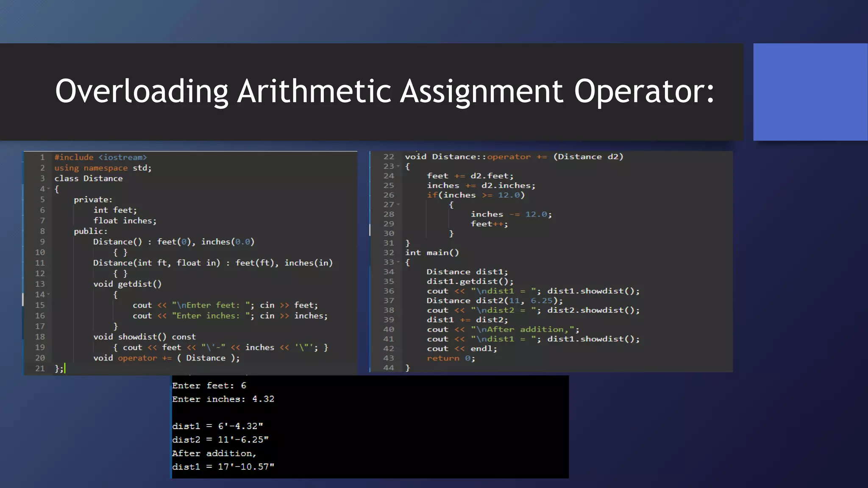868x488 pixels.
Task: Click the "return 0;" statement
Action: (x=451, y=358)
